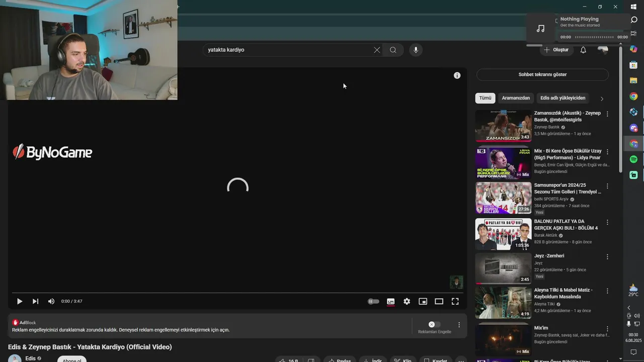644x362 pixels.
Task: Click the Edis channel name
Action: 30,358
